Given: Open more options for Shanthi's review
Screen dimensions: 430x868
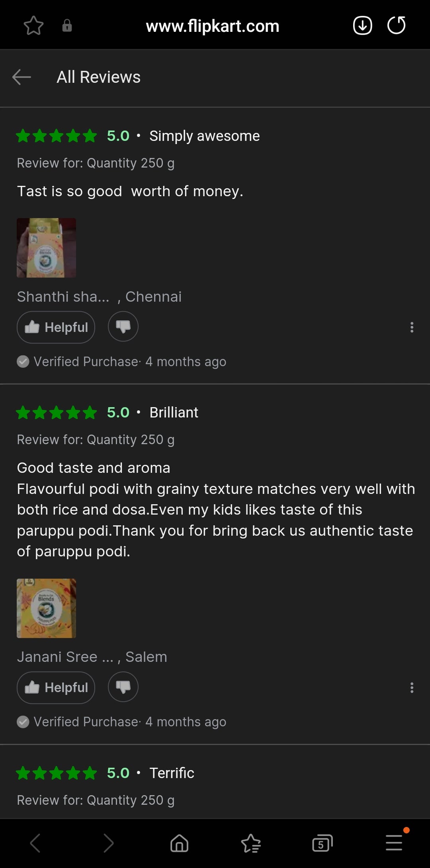Looking at the screenshot, I should 412,327.
